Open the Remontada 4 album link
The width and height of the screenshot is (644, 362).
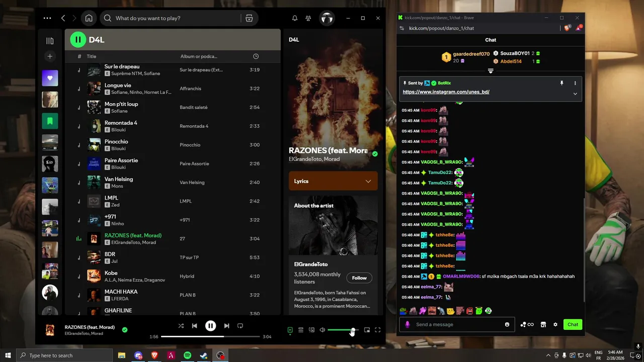pyautogui.click(x=194, y=126)
